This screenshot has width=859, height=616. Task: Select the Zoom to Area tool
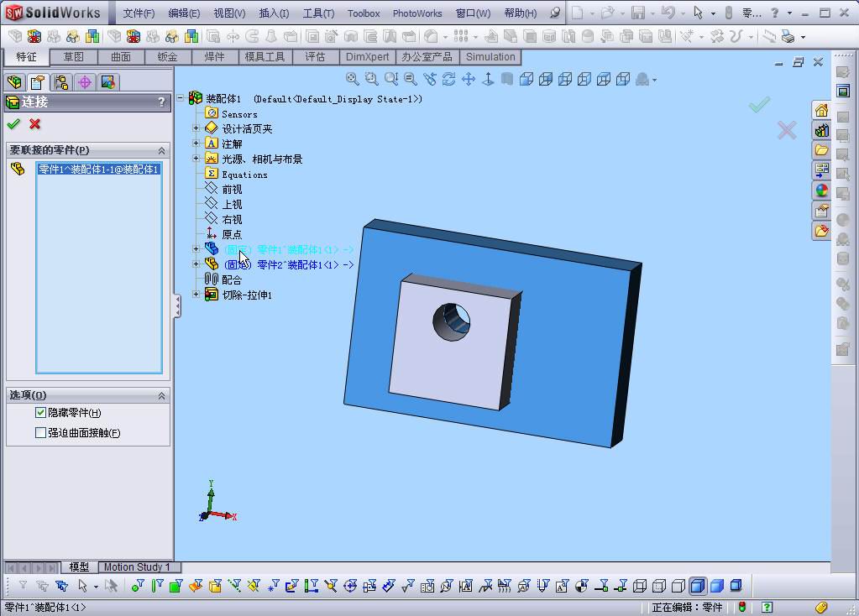tap(371, 80)
